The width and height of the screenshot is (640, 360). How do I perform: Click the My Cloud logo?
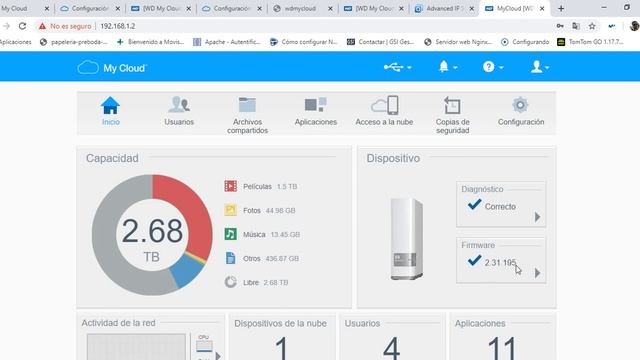pos(111,68)
